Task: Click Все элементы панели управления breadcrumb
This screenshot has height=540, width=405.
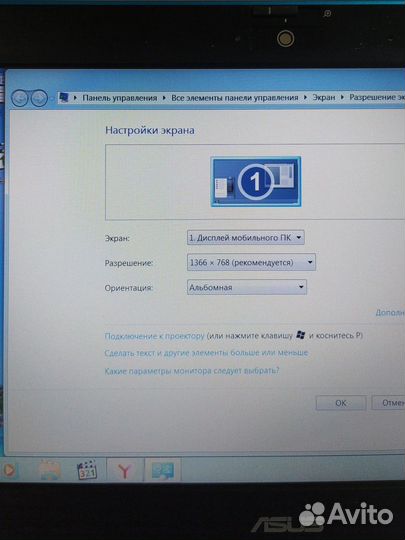Action: pos(235,98)
